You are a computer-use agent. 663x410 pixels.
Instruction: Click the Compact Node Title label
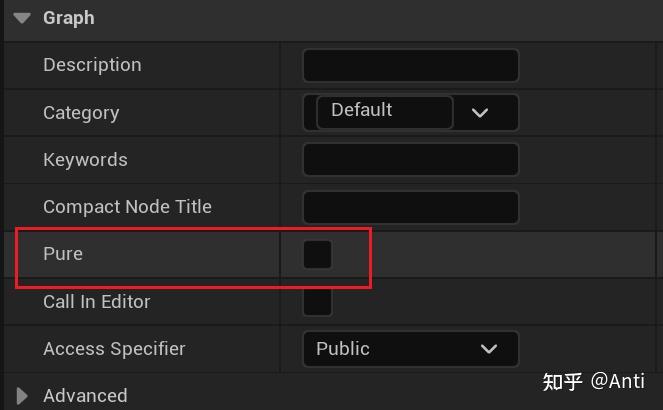[x=127, y=207]
